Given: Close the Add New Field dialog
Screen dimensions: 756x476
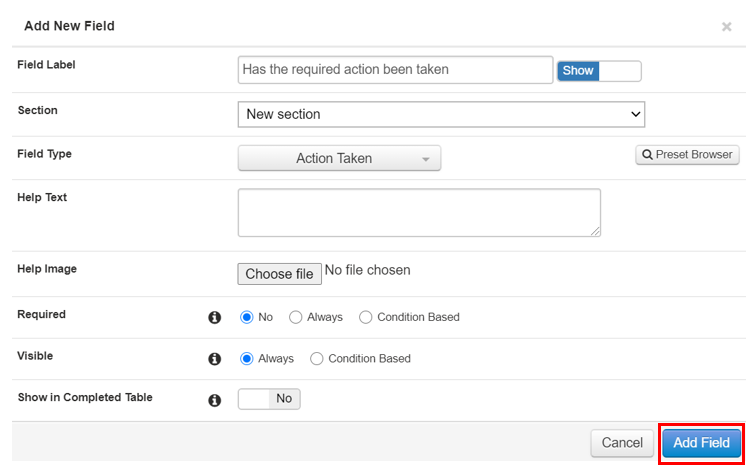Looking at the screenshot, I should coord(727,27).
